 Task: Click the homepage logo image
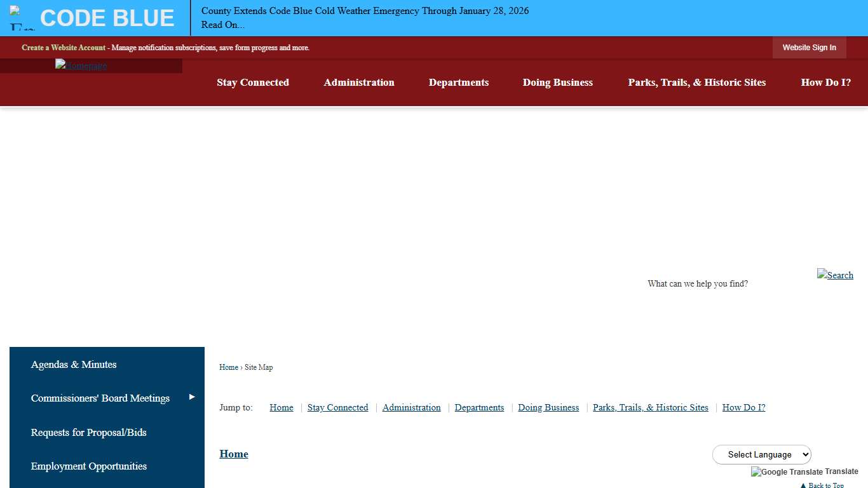81,65
